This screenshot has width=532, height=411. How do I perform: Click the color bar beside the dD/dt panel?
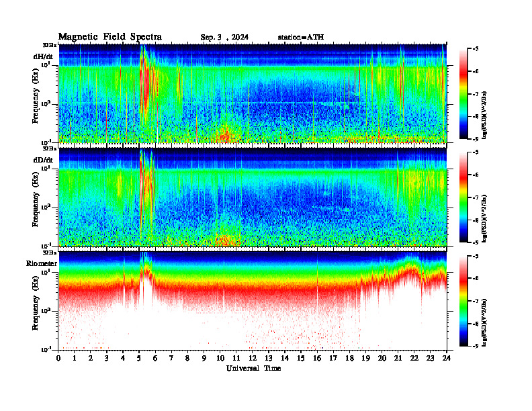(x=463, y=197)
